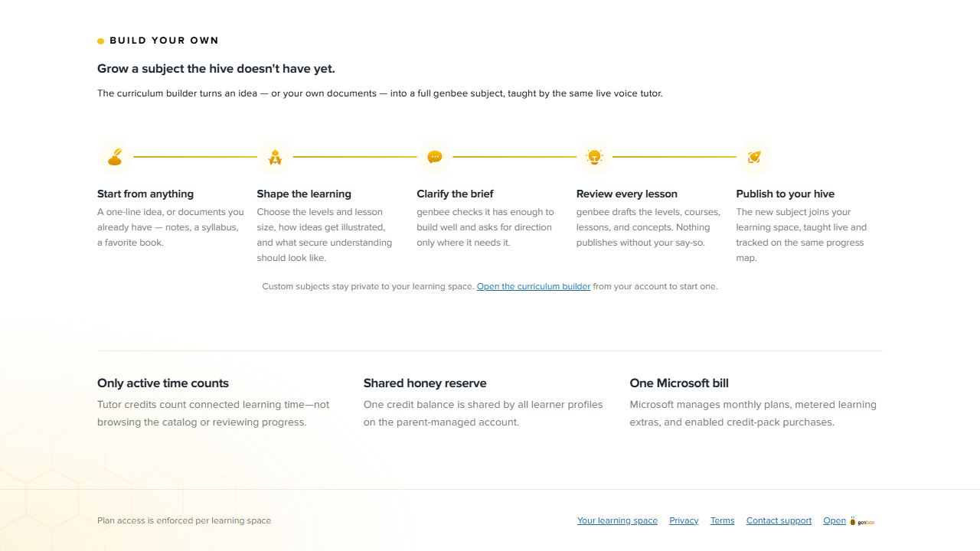Click the rocket Publish step icon
Screen dimensions: 980x551
[x=754, y=157]
